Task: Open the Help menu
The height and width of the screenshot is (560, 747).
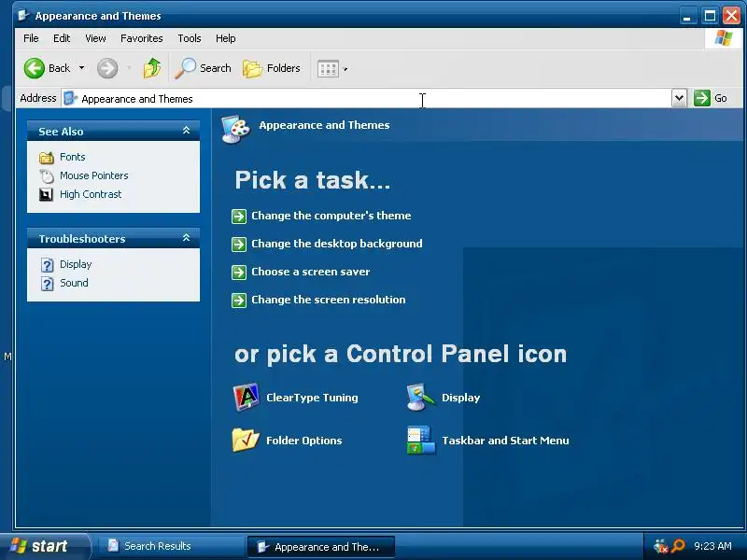Action: pos(225,38)
